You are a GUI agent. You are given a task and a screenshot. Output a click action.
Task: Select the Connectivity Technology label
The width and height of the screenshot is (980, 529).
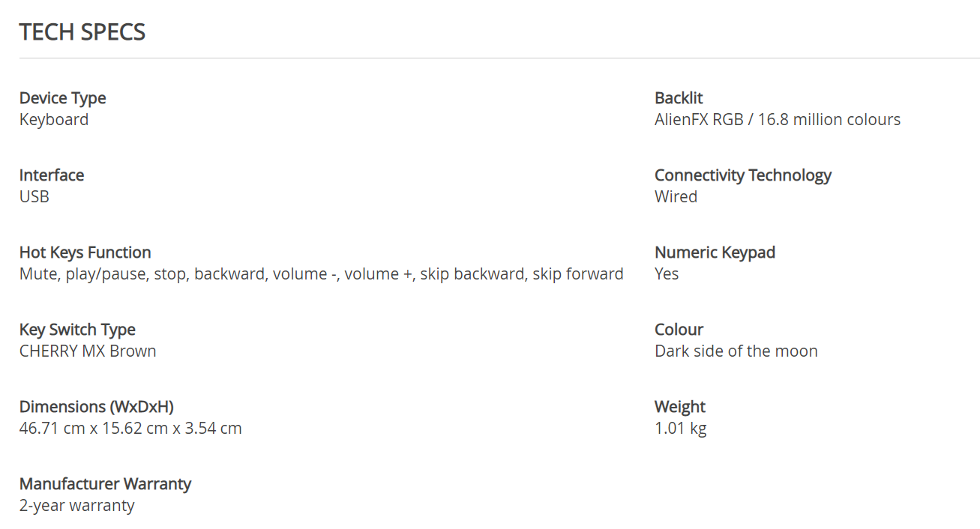click(x=743, y=175)
